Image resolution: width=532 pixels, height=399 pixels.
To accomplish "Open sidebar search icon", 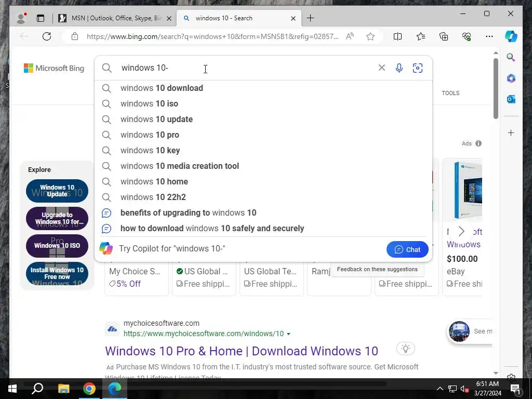I will pos(511,57).
